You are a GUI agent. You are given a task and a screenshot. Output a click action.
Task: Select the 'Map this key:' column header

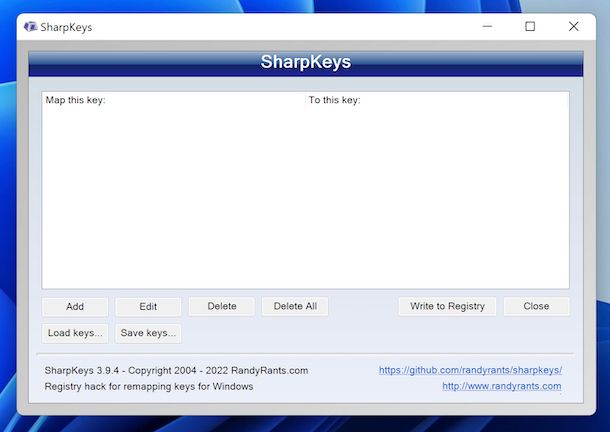(174, 100)
